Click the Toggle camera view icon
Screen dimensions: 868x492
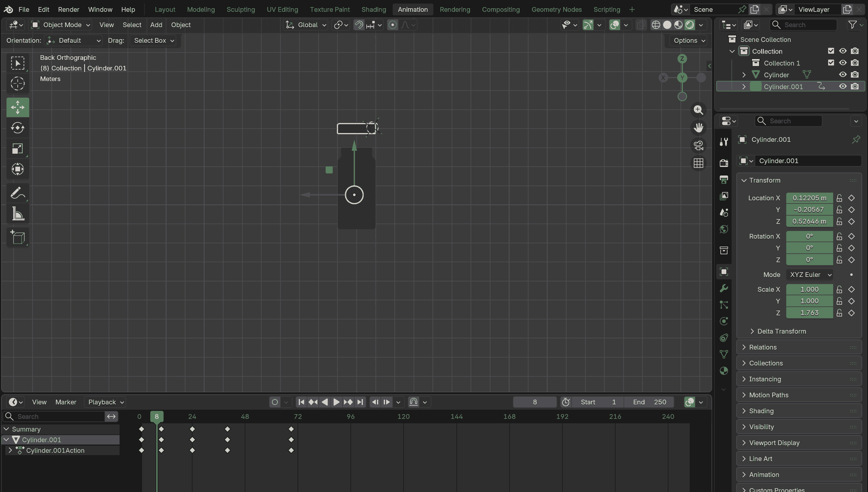(698, 146)
